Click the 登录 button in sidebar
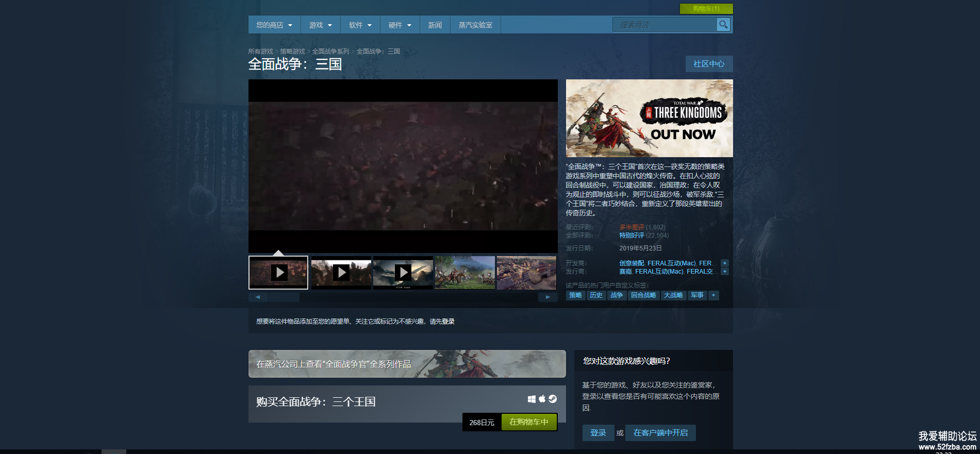980x454 pixels. coord(598,433)
